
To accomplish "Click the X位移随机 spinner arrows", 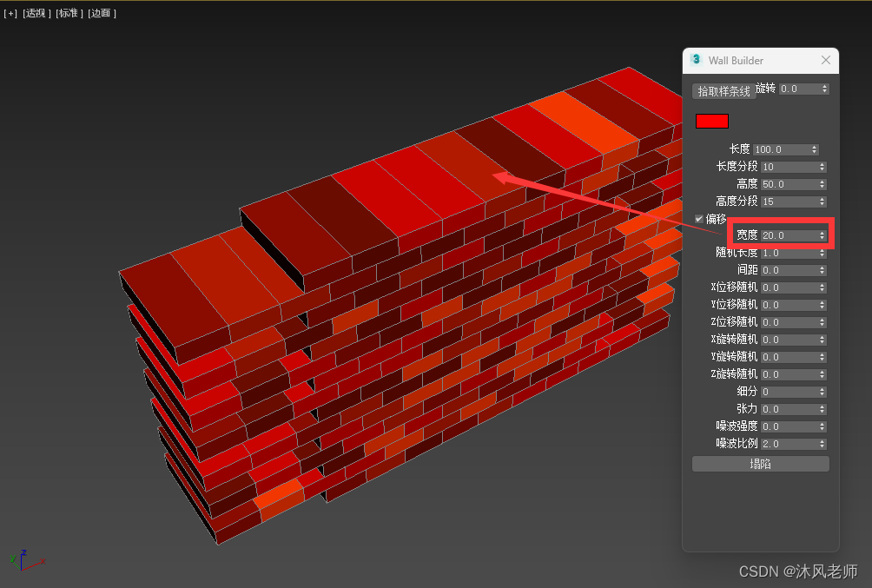I will [x=822, y=287].
